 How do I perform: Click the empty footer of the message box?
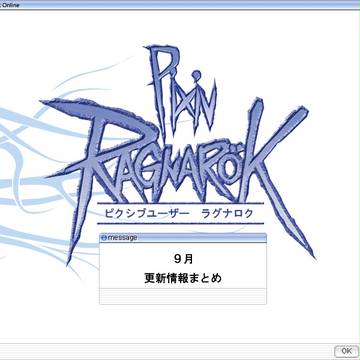tap(183, 296)
